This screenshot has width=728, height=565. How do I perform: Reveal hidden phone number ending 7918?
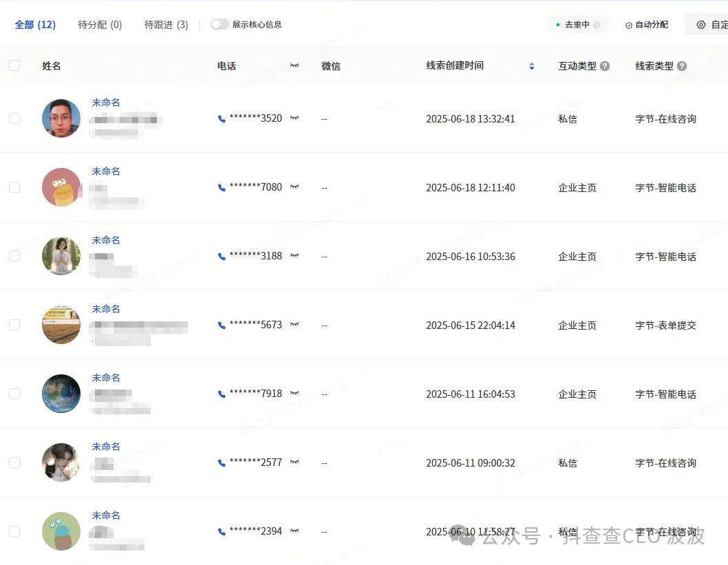[x=295, y=394]
